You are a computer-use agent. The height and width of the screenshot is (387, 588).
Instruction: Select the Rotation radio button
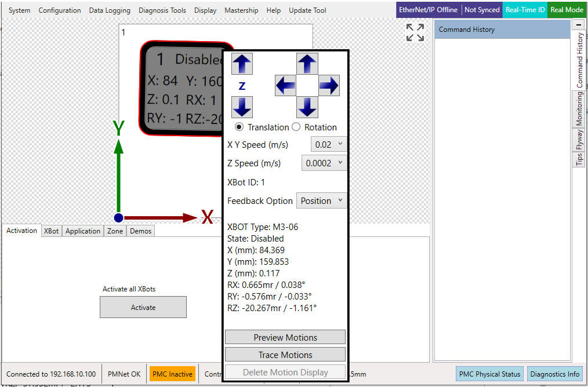pyautogui.click(x=296, y=127)
